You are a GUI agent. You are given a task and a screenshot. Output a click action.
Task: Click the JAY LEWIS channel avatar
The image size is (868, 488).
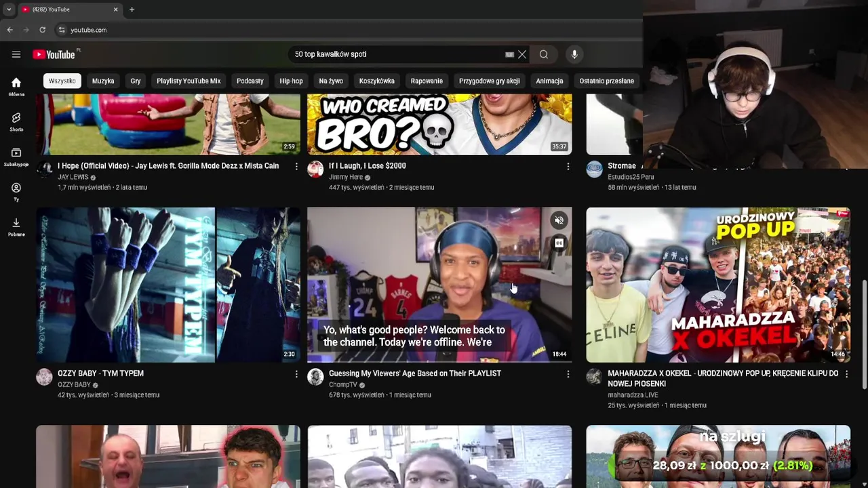tap(44, 169)
